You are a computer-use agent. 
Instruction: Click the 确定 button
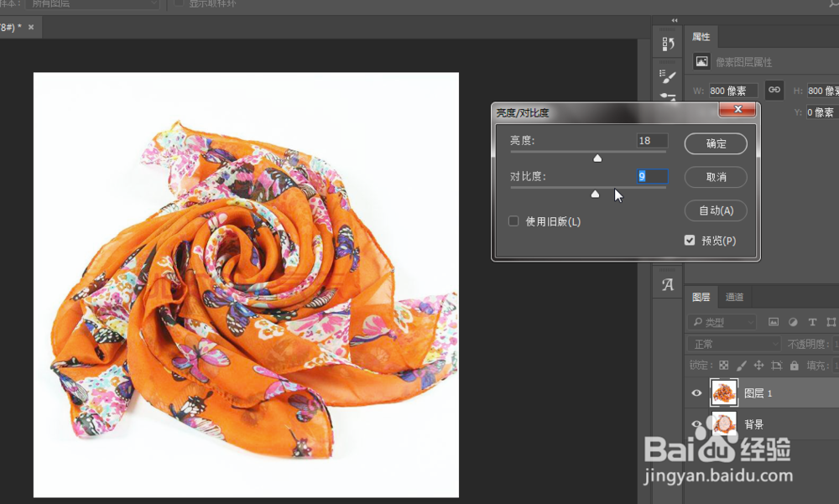716,143
